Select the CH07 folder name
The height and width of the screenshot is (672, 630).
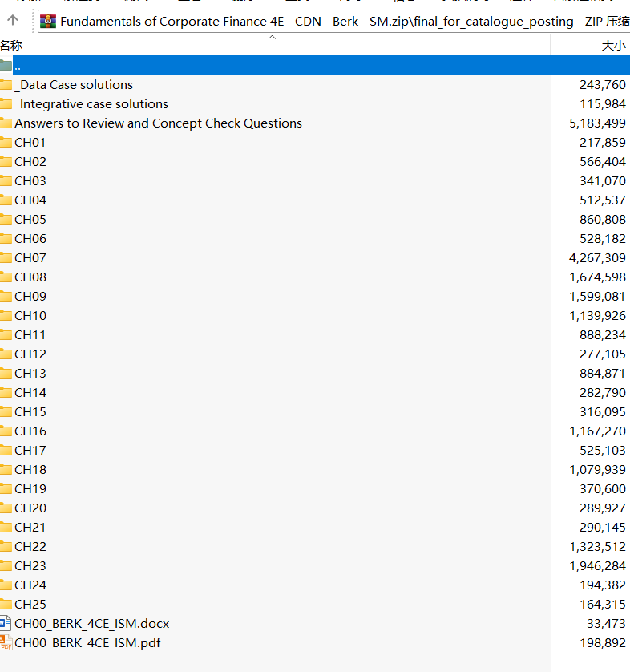pyautogui.click(x=30, y=258)
